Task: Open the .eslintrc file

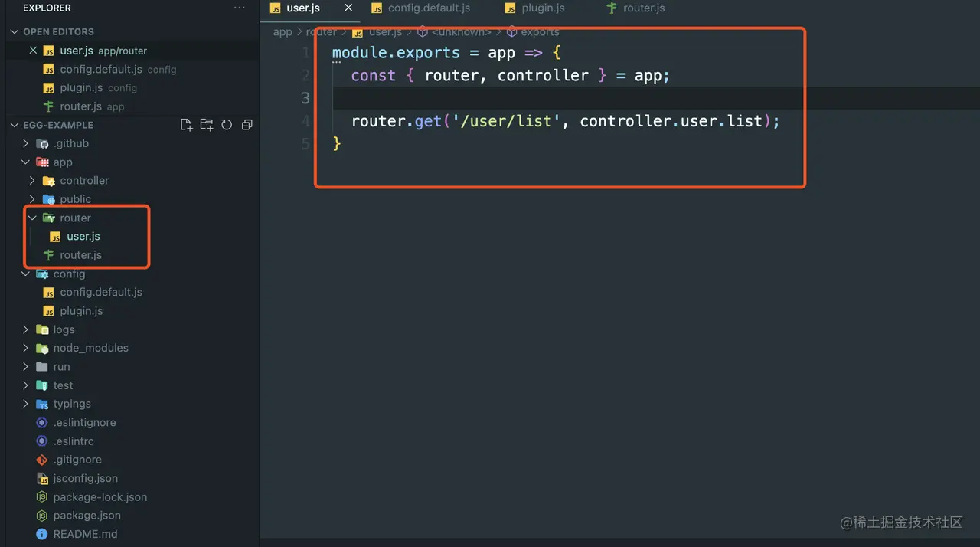Action: pos(73,441)
